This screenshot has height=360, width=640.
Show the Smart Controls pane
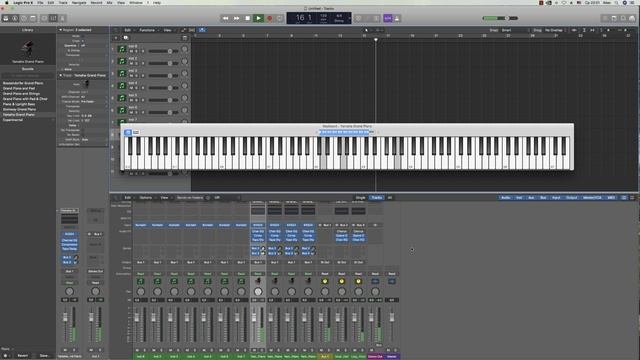coord(44,18)
